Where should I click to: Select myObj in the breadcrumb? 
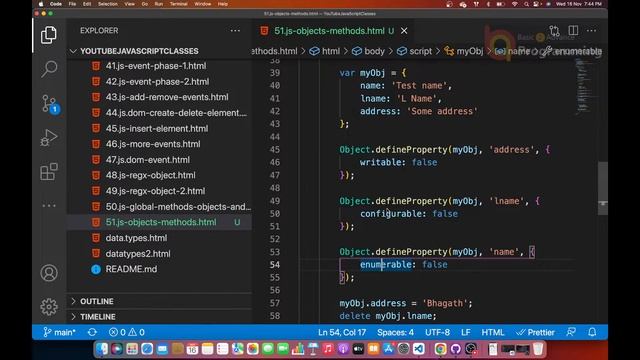click(464, 51)
